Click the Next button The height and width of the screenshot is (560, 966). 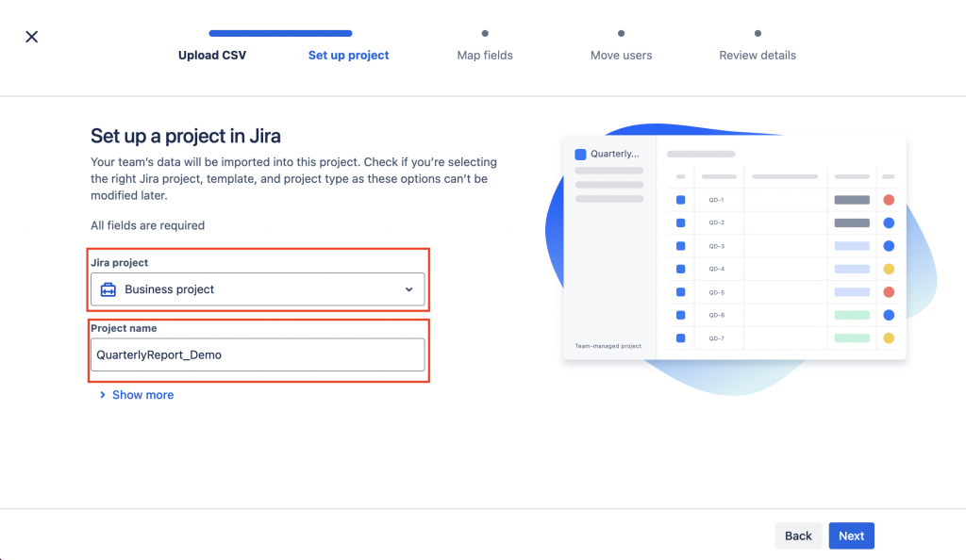coord(851,536)
